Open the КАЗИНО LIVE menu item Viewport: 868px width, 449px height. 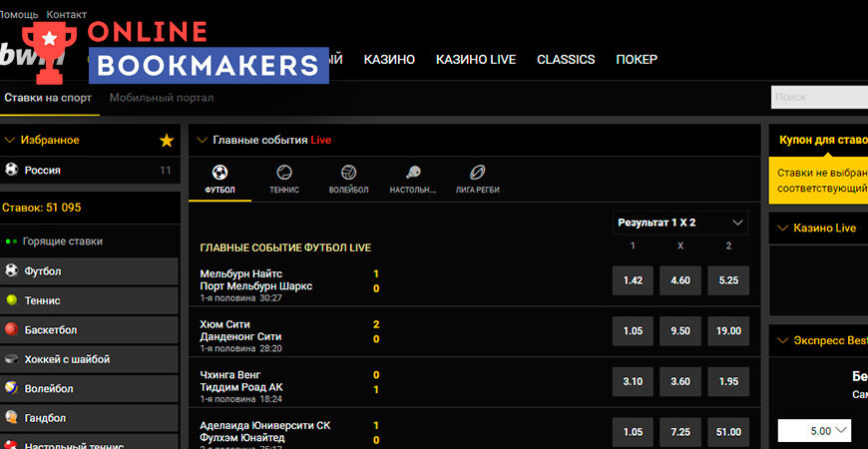(476, 59)
